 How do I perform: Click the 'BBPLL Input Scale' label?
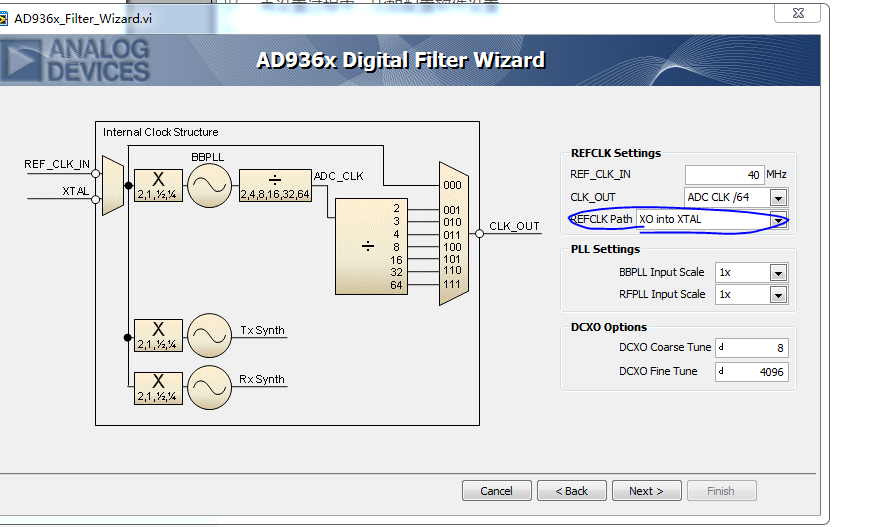(x=661, y=272)
